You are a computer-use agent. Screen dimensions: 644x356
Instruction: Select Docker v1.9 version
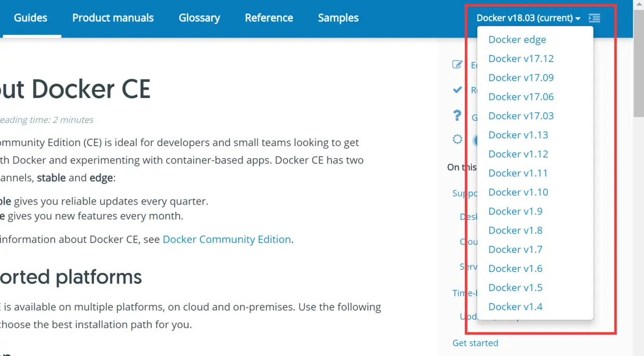pos(515,211)
